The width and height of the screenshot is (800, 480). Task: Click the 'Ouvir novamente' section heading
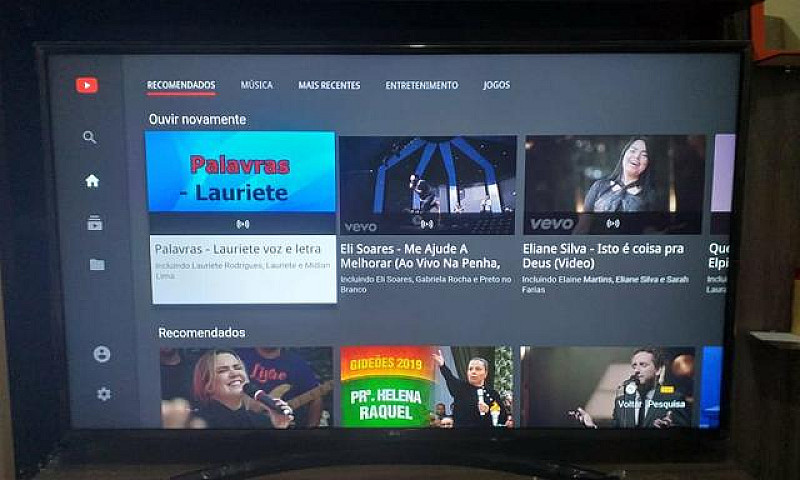[x=197, y=119]
